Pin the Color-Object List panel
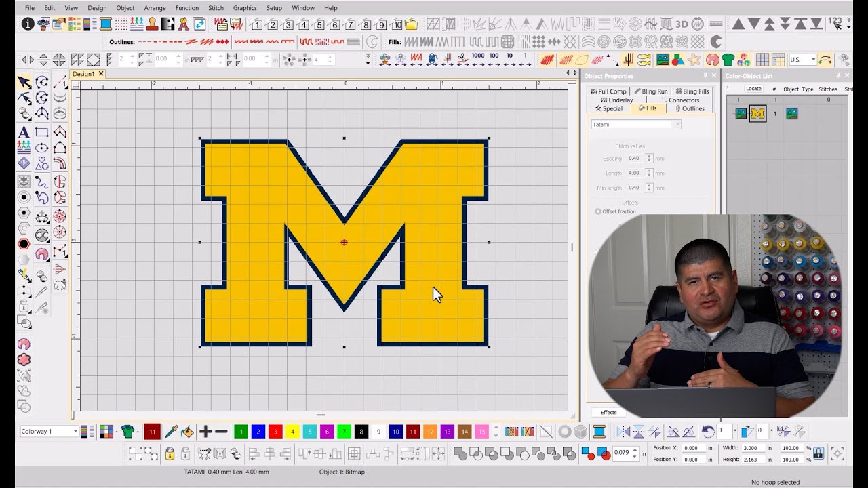 tap(838, 76)
